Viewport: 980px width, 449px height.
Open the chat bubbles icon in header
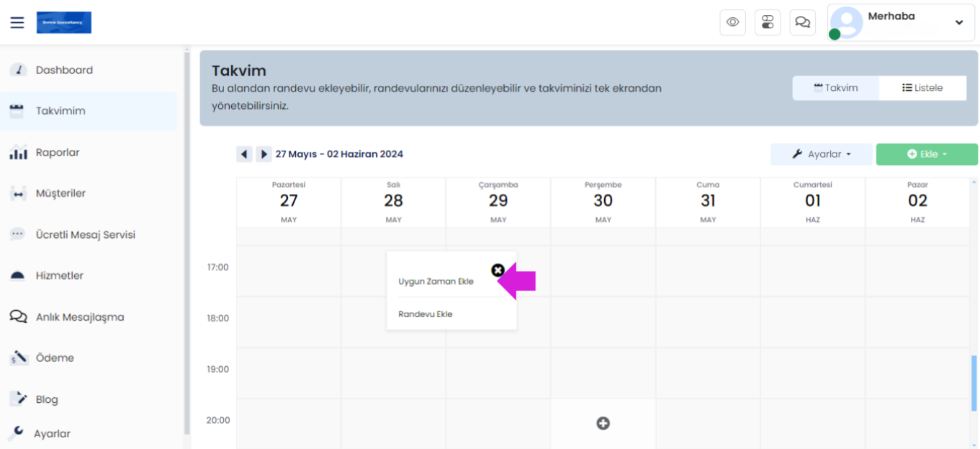point(802,22)
